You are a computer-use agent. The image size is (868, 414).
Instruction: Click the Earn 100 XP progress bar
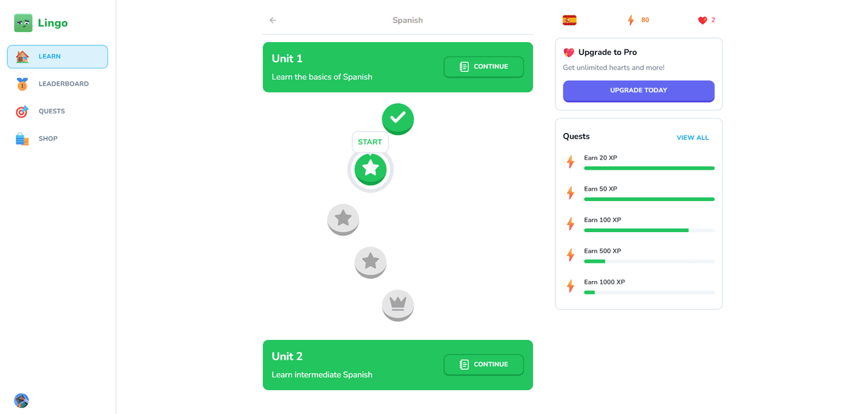click(x=649, y=230)
